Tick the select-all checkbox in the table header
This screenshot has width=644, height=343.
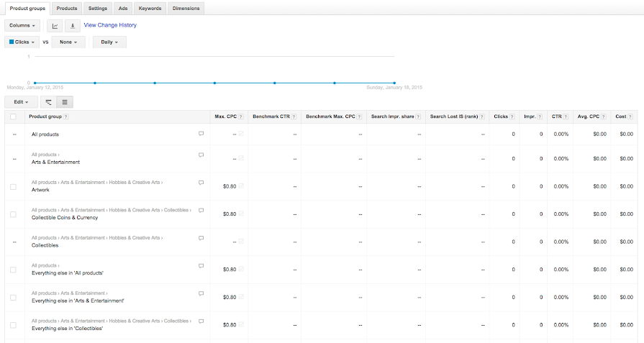pos(13,116)
